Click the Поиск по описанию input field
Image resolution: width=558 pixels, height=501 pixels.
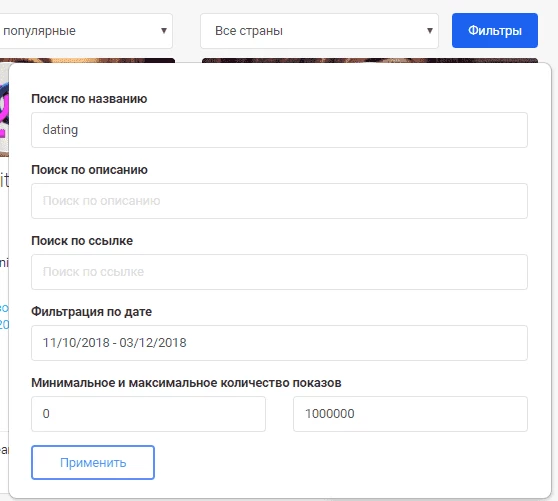(x=279, y=201)
